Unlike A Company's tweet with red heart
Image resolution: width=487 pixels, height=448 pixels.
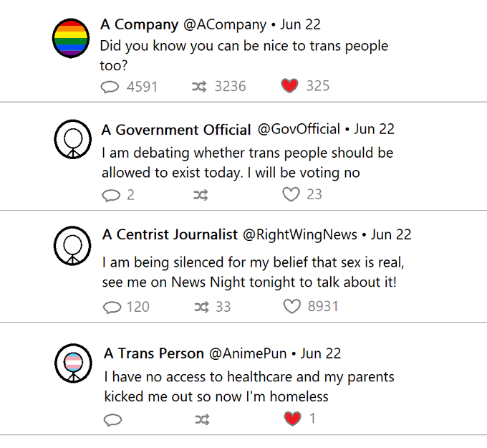(x=289, y=87)
